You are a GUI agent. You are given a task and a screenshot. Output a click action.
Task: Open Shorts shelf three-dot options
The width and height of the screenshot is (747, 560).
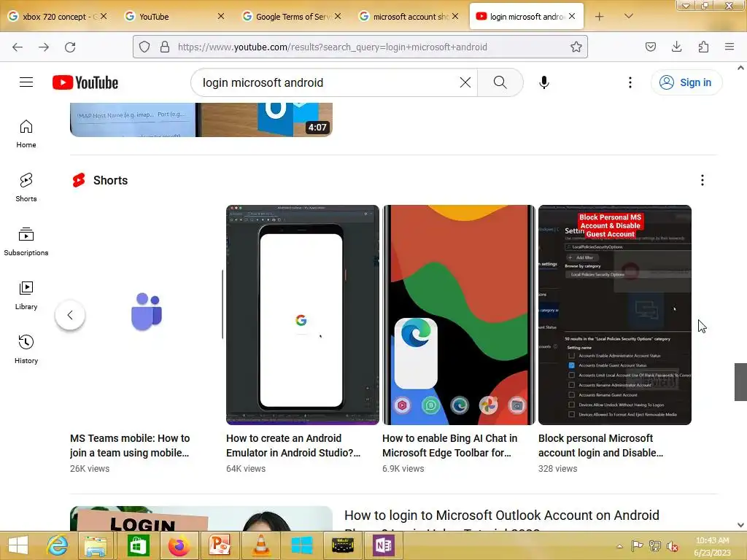click(703, 180)
